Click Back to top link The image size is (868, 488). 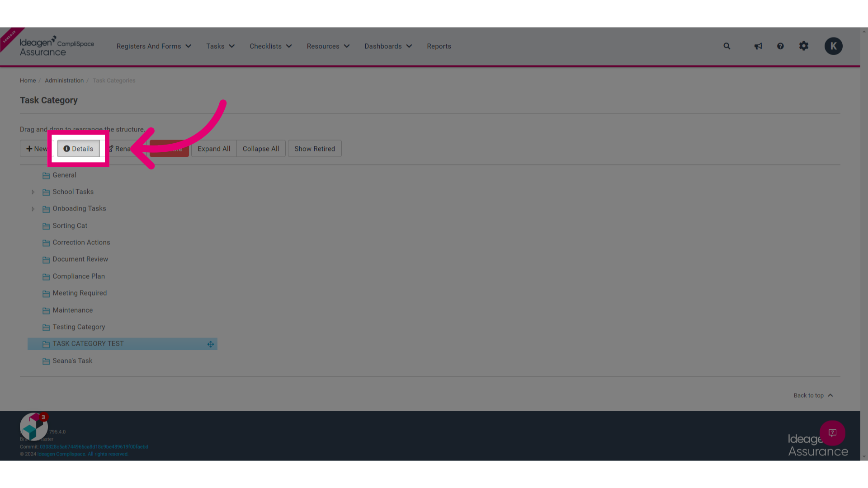[x=813, y=395]
